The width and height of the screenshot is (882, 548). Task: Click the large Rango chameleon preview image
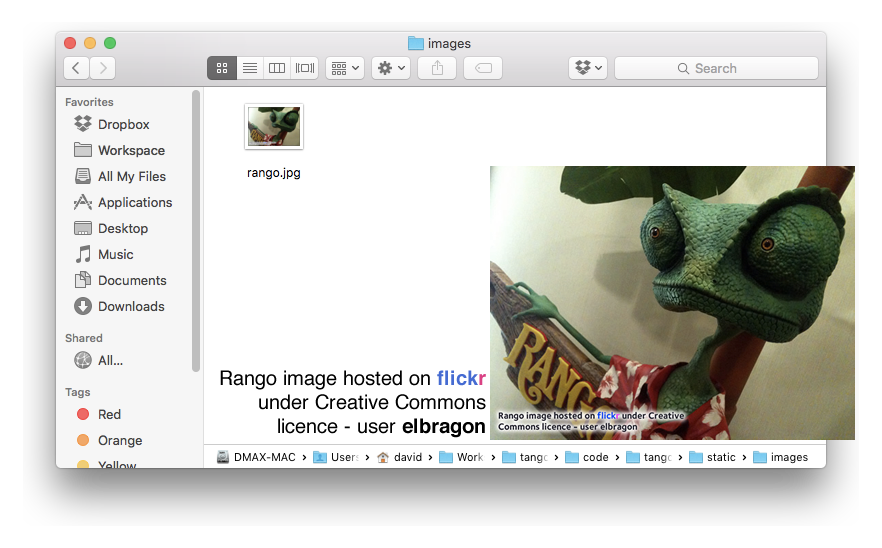[x=672, y=303]
